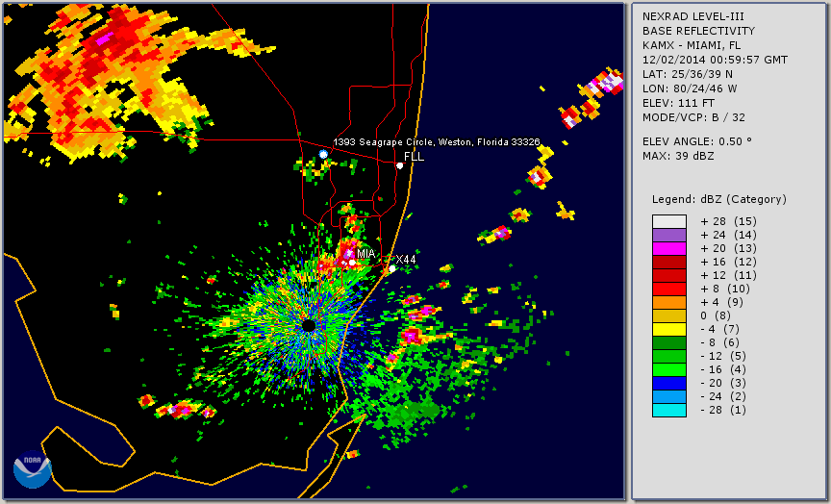Screen dimensions: 831x504
Task: Click the 'NEXRAD LEVEL-III' title text
Action: pos(693,17)
